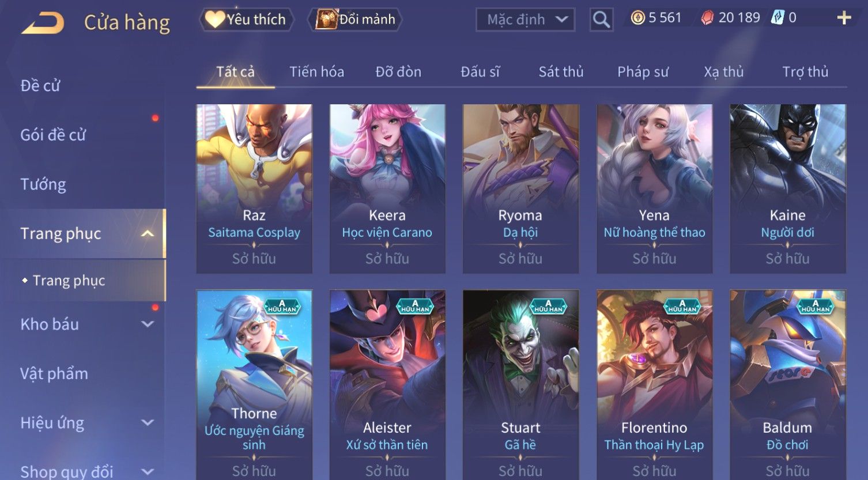The height and width of the screenshot is (480, 868).
Task: Go to Gói đề cử menu
Action: point(53,135)
